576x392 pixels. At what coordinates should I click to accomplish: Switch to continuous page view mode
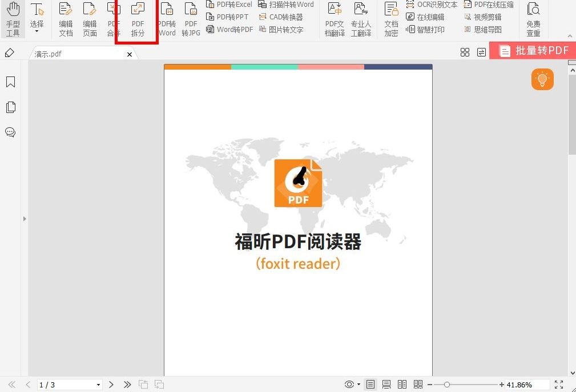point(386,384)
